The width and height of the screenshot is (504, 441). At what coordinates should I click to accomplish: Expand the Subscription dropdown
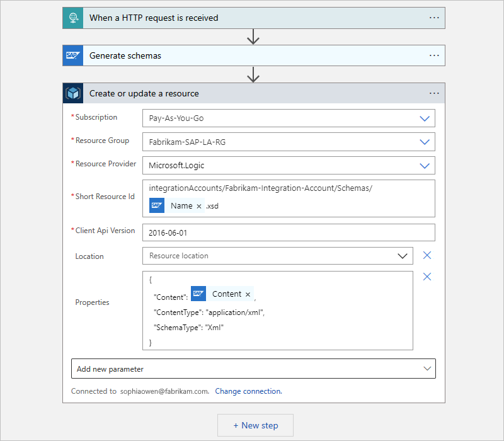(425, 118)
